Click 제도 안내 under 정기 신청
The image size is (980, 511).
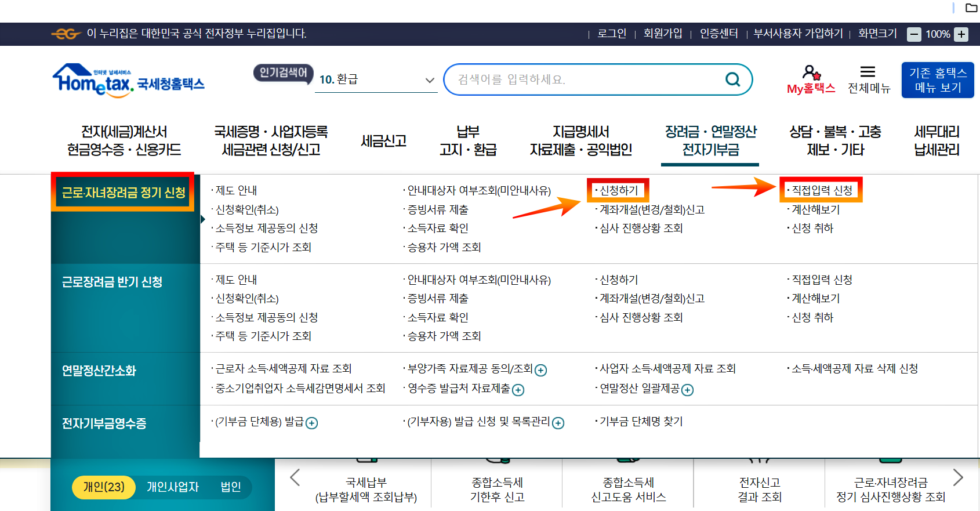coord(236,190)
